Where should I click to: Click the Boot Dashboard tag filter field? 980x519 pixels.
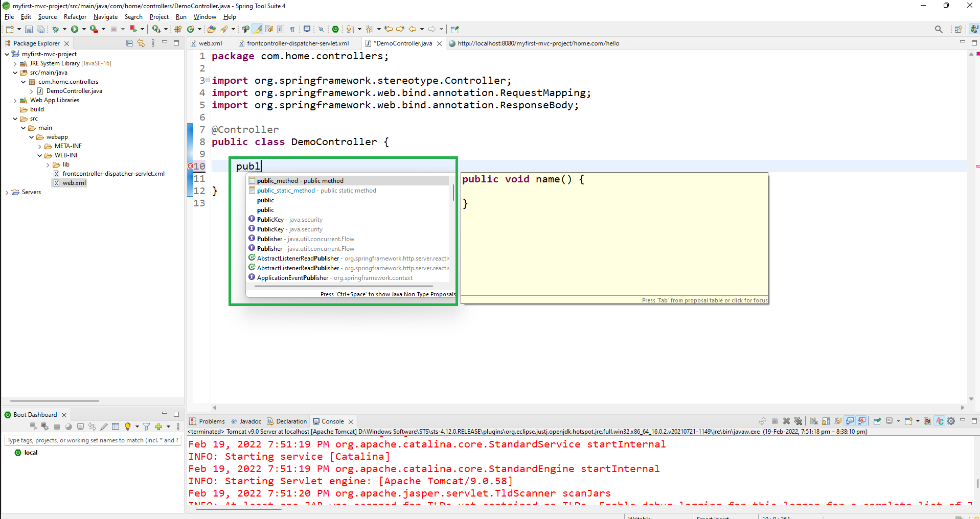pyautogui.click(x=92, y=440)
